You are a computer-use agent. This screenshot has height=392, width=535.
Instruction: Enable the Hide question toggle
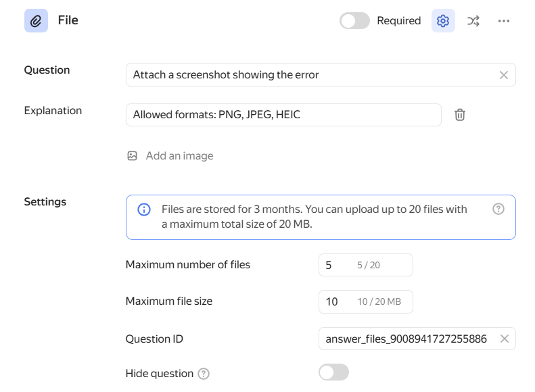(333, 372)
